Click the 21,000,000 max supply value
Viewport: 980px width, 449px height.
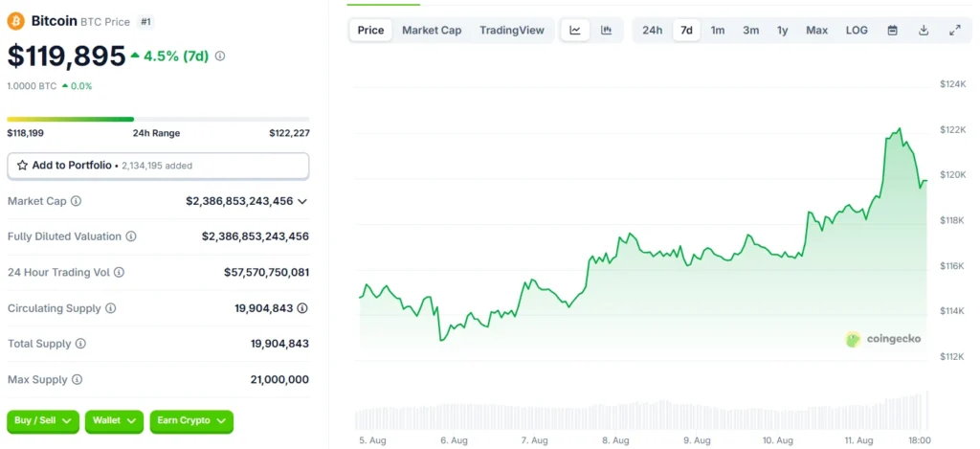pyautogui.click(x=279, y=379)
